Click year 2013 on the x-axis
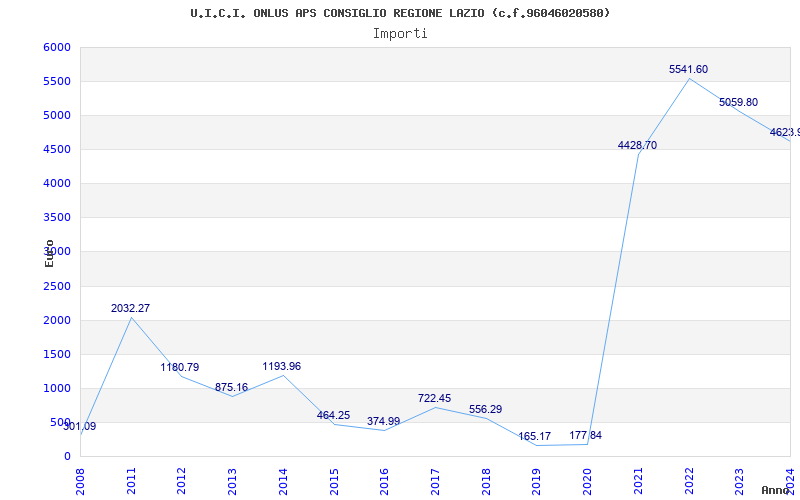 click(232, 481)
